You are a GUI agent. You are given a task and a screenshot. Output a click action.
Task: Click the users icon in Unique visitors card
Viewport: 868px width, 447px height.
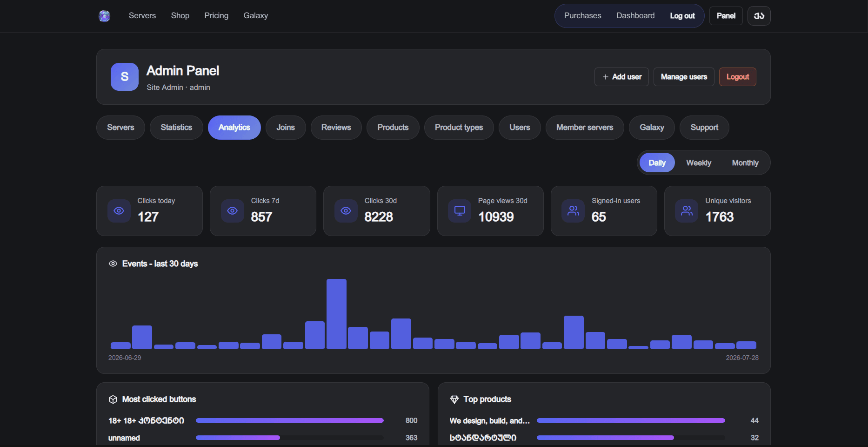point(687,211)
